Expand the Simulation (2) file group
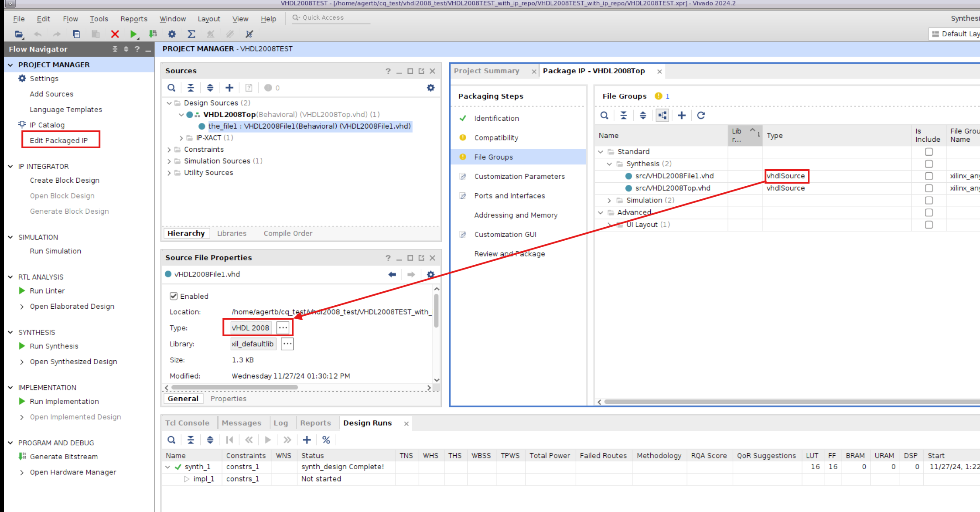This screenshot has height=512, width=980. [609, 200]
